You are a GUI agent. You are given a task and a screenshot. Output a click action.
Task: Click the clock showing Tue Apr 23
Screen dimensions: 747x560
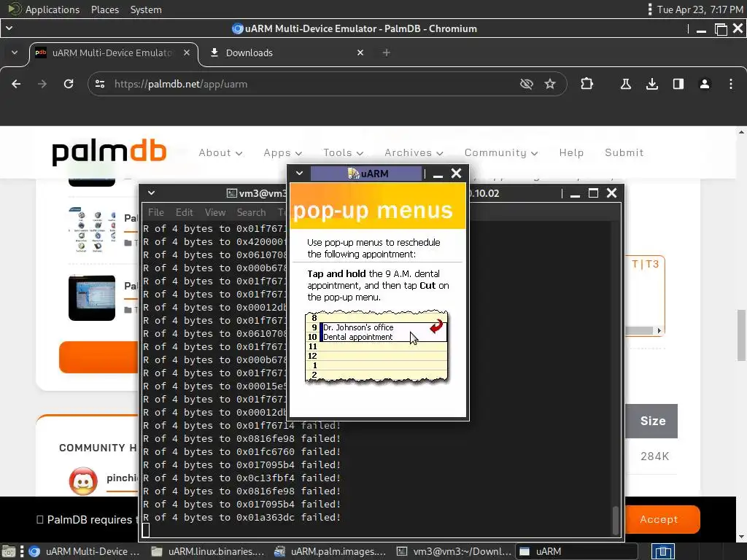700,9
